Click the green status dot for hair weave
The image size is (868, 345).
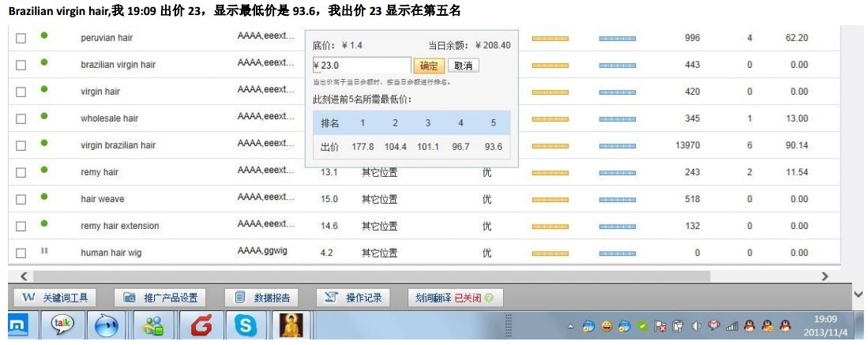[x=44, y=196]
